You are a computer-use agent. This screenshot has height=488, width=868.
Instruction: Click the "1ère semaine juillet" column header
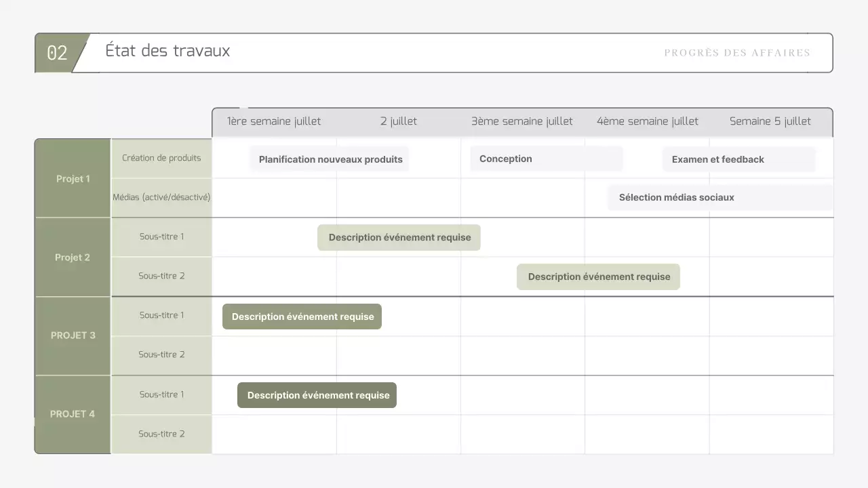[x=274, y=121]
